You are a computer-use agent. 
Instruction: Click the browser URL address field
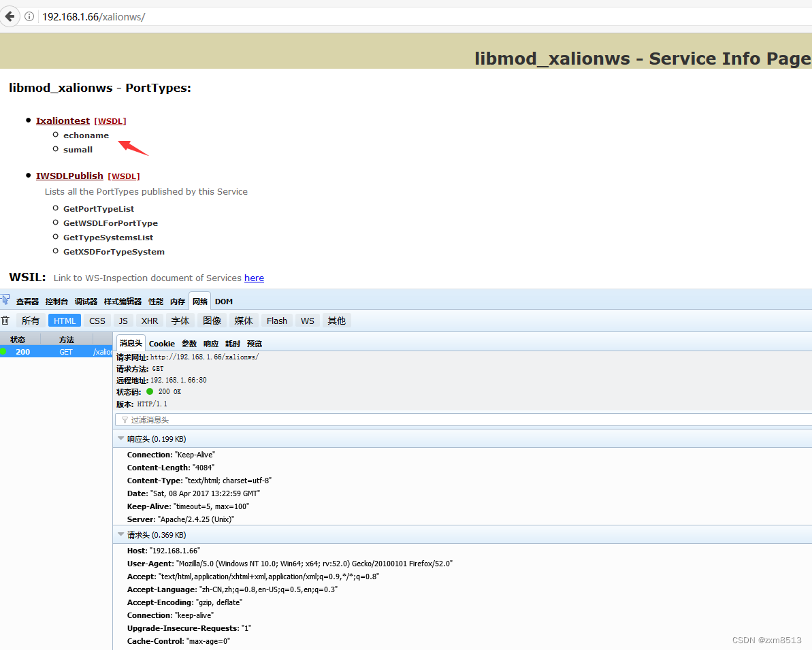pyautogui.click(x=425, y=16)
